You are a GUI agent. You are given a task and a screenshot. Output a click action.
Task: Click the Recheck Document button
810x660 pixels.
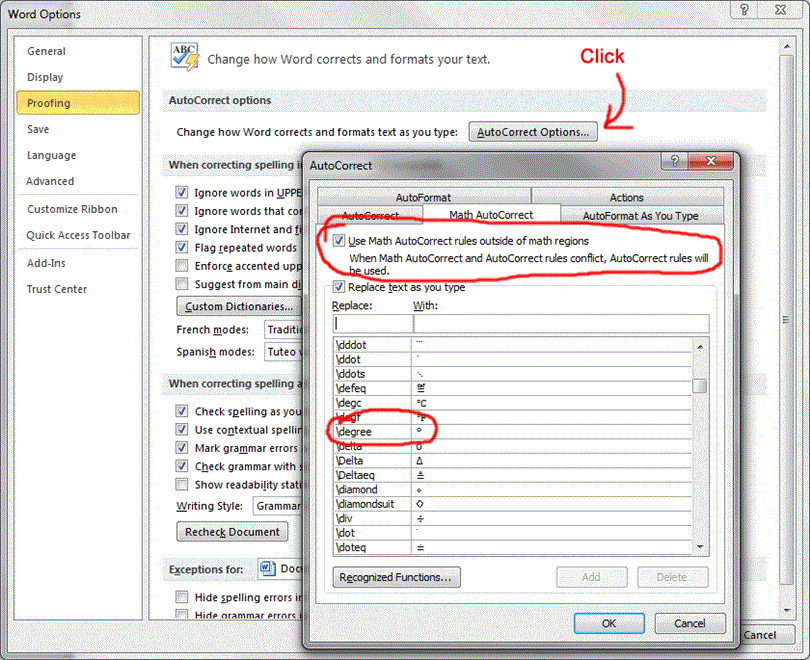pyautogui.click(x=232, y=531)
